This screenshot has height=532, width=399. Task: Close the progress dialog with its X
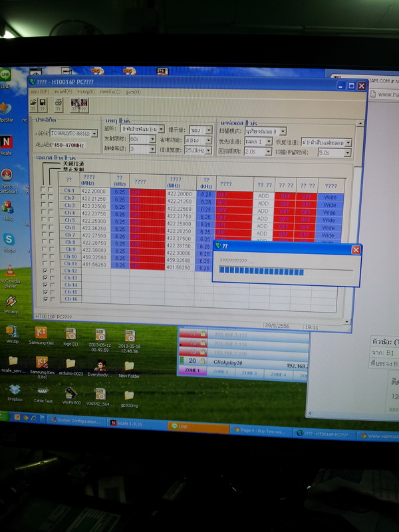pyautogui.click(x=356, y=250)
